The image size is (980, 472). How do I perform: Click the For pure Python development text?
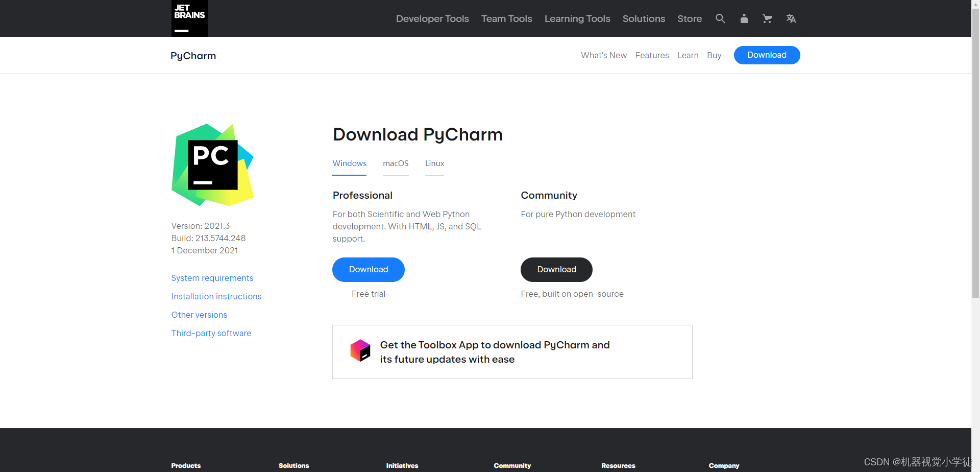coord(578,214)
